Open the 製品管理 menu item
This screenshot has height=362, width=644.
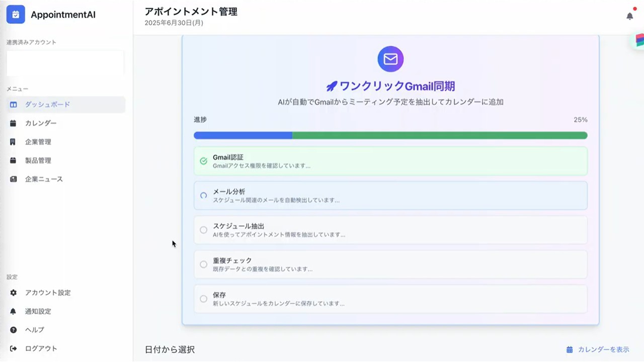click(x=66, y=160)
